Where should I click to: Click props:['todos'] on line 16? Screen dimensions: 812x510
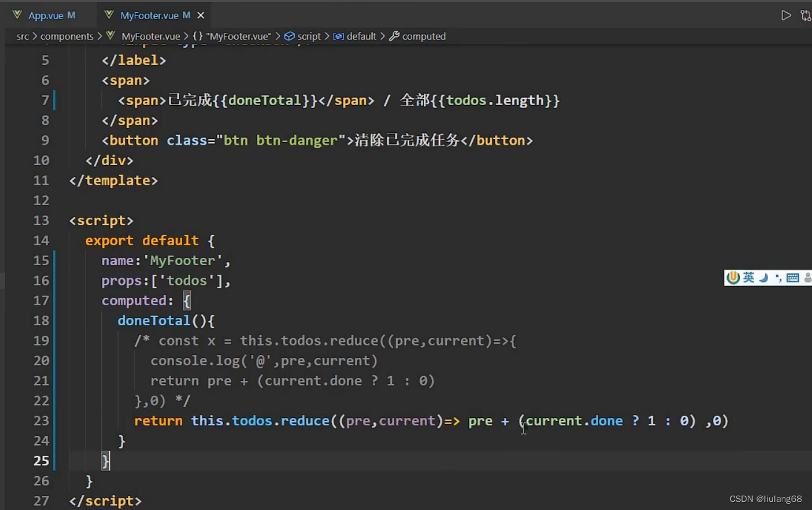(166, 281)
